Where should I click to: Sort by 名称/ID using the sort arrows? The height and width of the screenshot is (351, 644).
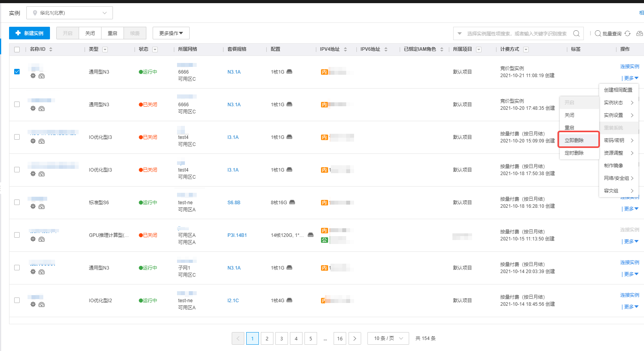51,49
